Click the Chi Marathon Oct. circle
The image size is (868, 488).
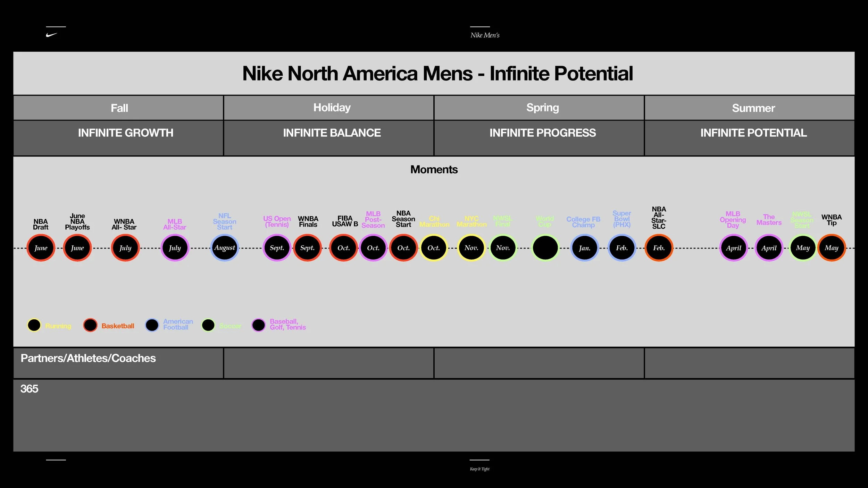(x=433, y=248)
